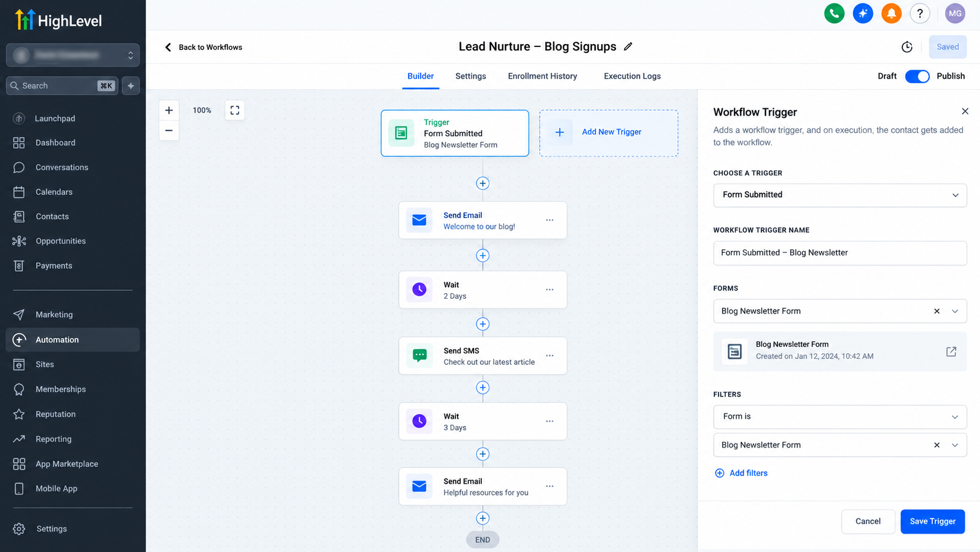Open the help question mark icon
The image size is (980, 552).
tap(920, 13)
